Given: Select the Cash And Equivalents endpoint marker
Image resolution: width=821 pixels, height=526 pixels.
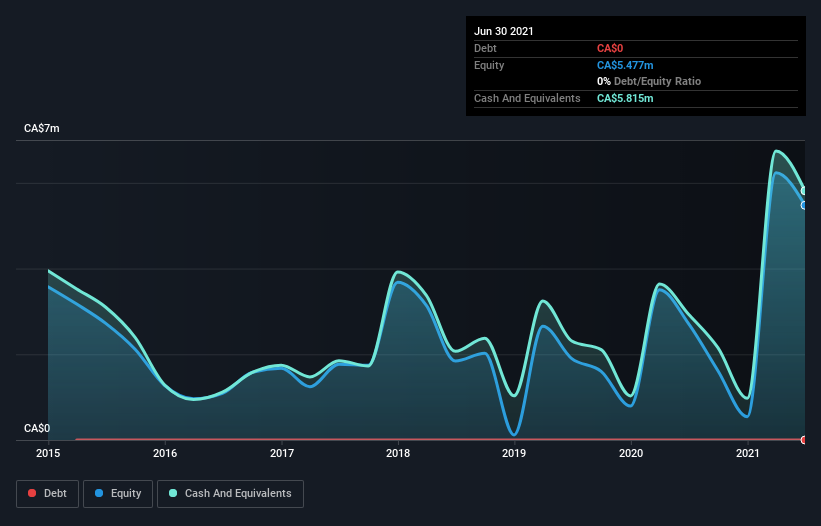Looking at the screenshot, I should [x=804, y=191].
